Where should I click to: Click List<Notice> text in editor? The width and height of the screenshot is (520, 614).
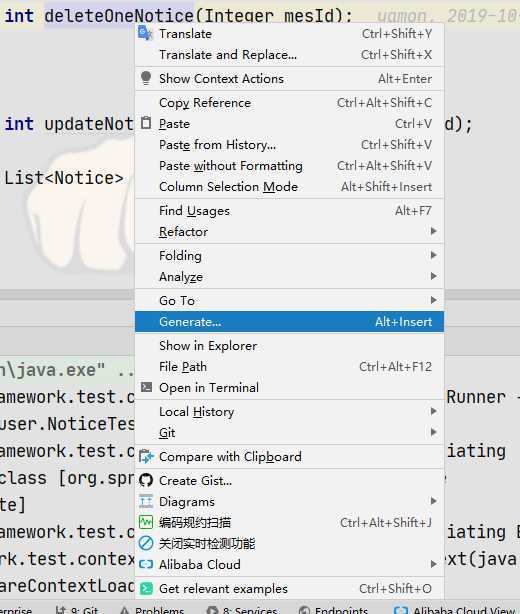tap(64, 178)
